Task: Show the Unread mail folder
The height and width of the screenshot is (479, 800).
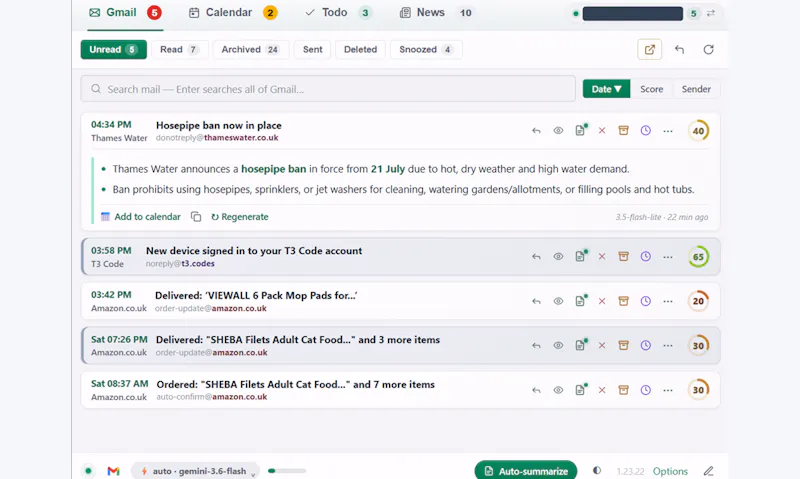Action: tap(113, 49)
